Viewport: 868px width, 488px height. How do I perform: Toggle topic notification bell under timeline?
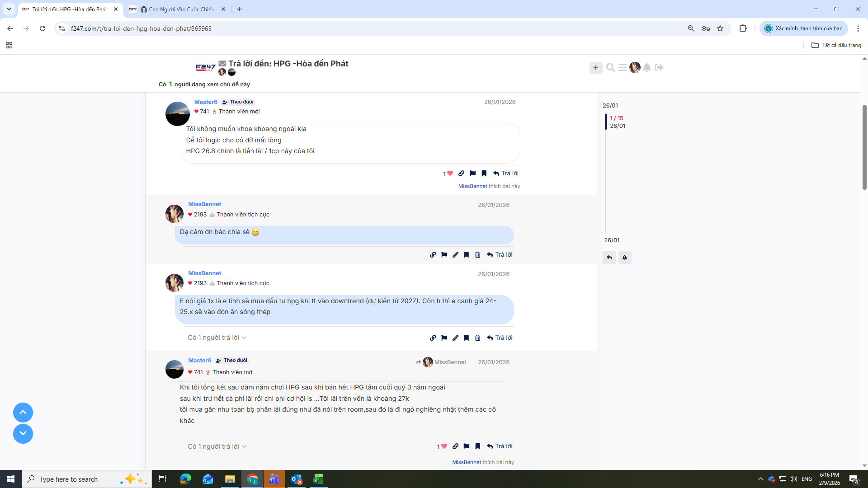(x=624, y=258)
